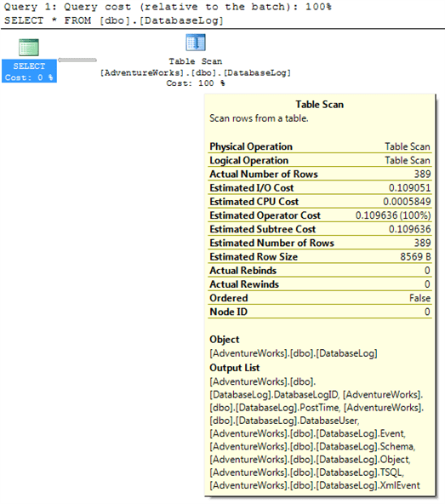
Task: Click the [dbo].[DatabaseLog].PostTime output list line
Action: click(317, 408)
